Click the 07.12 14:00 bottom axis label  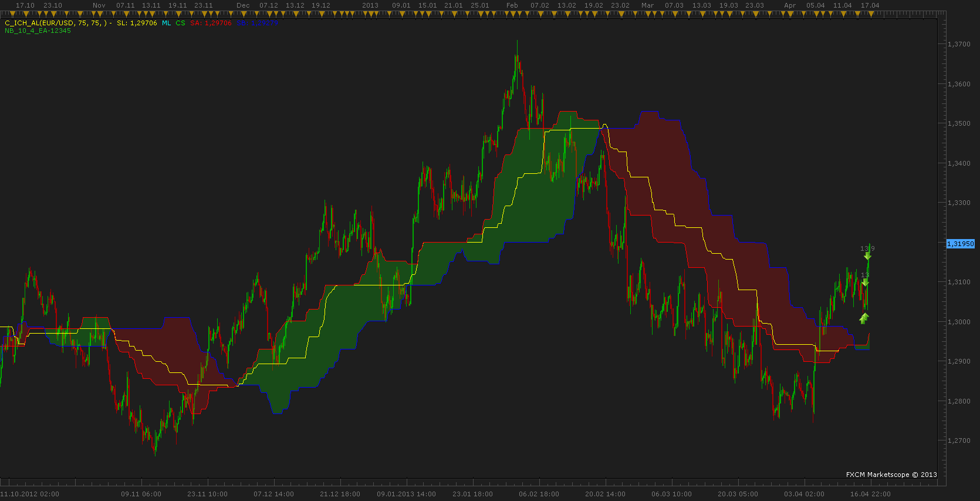(x=274, y=494)
